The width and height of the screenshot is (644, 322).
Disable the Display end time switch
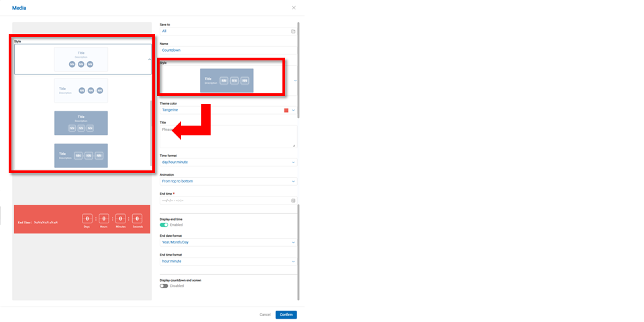click(164, 225)
